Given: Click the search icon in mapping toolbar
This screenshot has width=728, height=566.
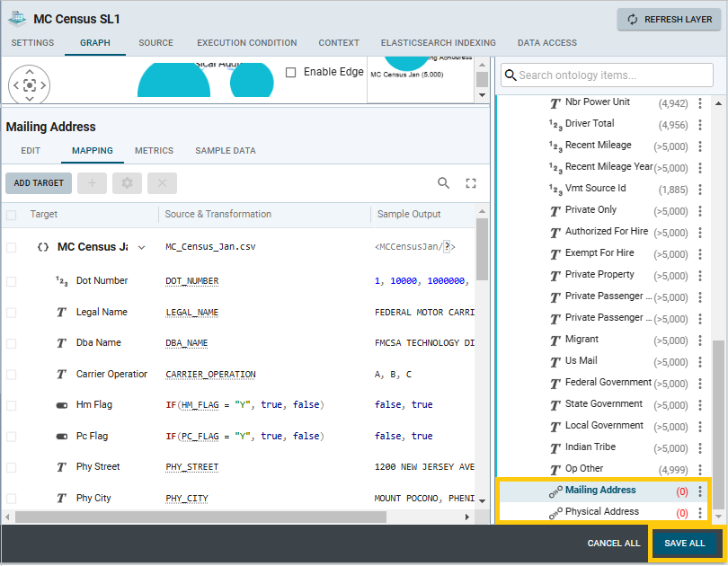Looking at the screenshot, I should pos(444,183).
